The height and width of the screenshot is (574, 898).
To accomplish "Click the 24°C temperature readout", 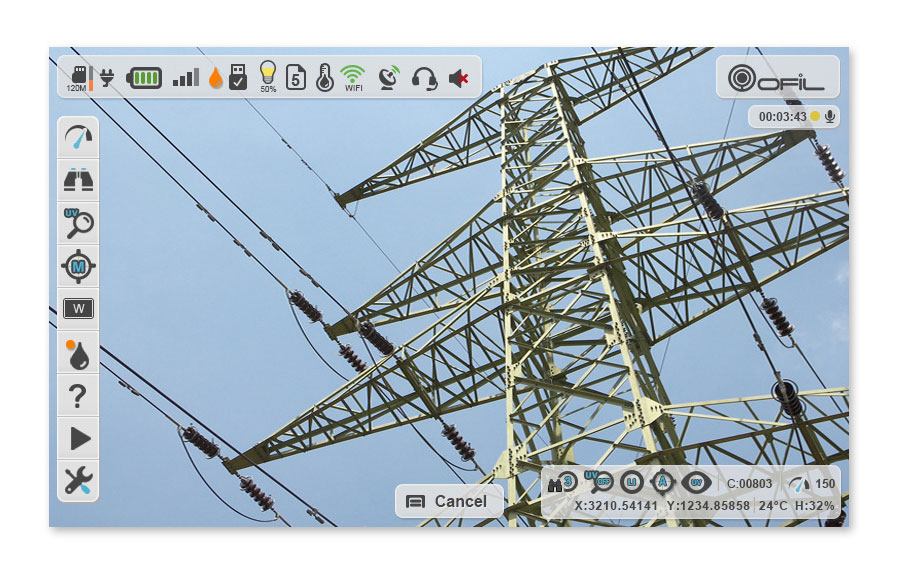I will pyautogui.click(x=773, y=506).
